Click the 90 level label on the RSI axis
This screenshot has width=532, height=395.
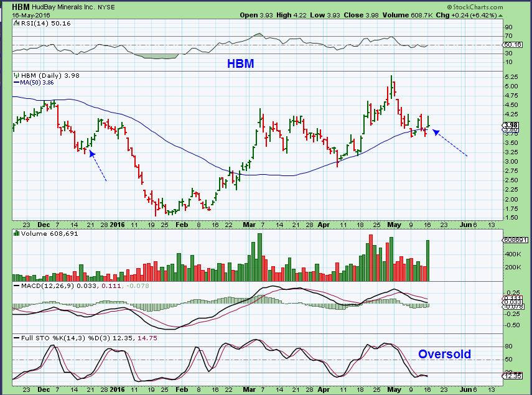point(508,27)
